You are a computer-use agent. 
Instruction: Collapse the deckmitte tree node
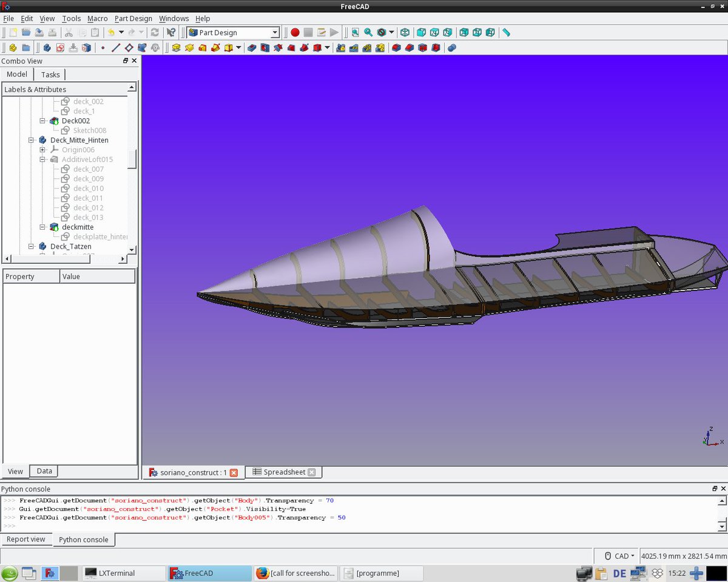coord(42,227)
